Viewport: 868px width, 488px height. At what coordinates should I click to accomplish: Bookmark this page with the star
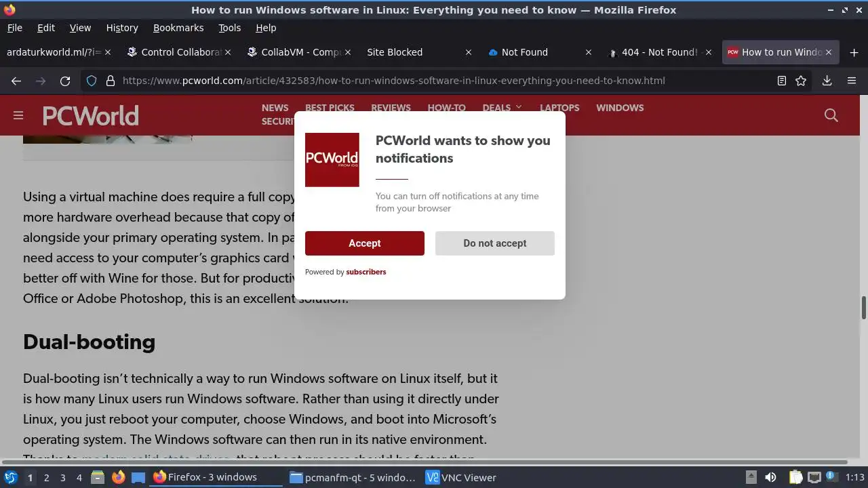(x=801, y=81)
